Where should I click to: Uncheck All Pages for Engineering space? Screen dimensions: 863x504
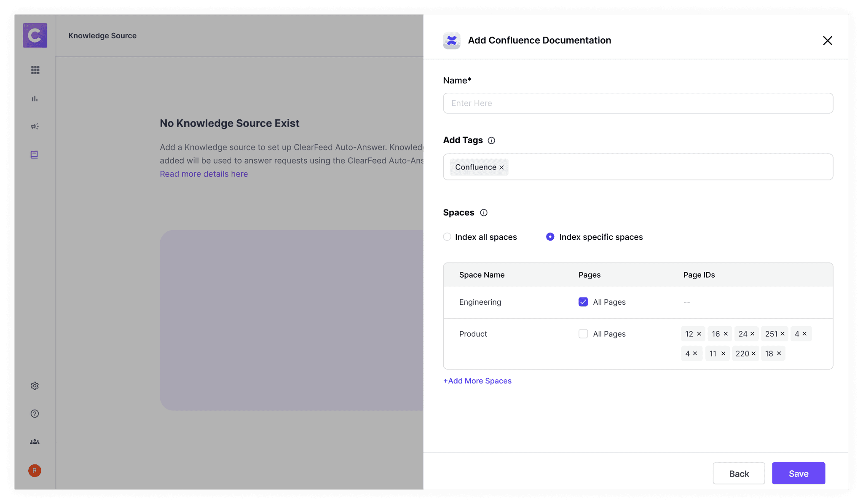(x=583, y=302)
